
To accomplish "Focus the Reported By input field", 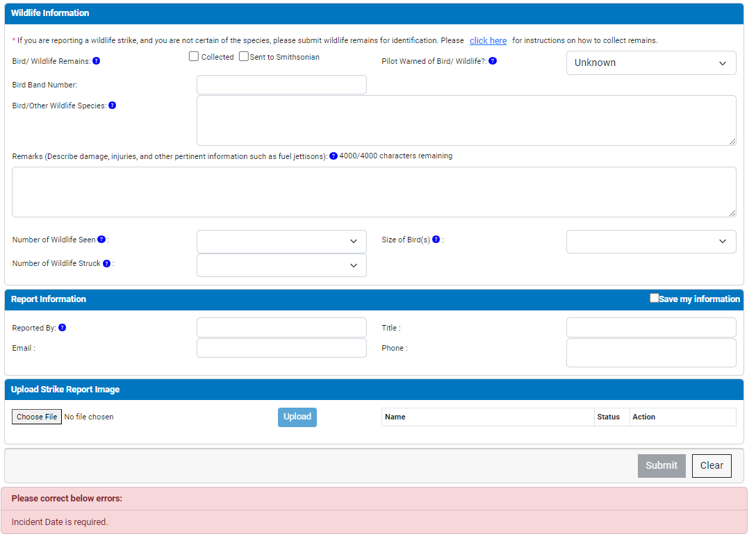I will click(281, 328).
